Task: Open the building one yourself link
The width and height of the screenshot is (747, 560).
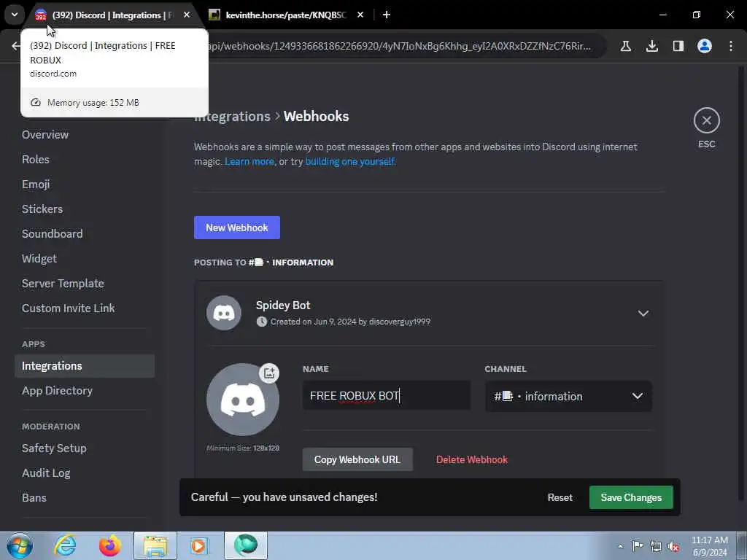Action: (x=349, y=161)
